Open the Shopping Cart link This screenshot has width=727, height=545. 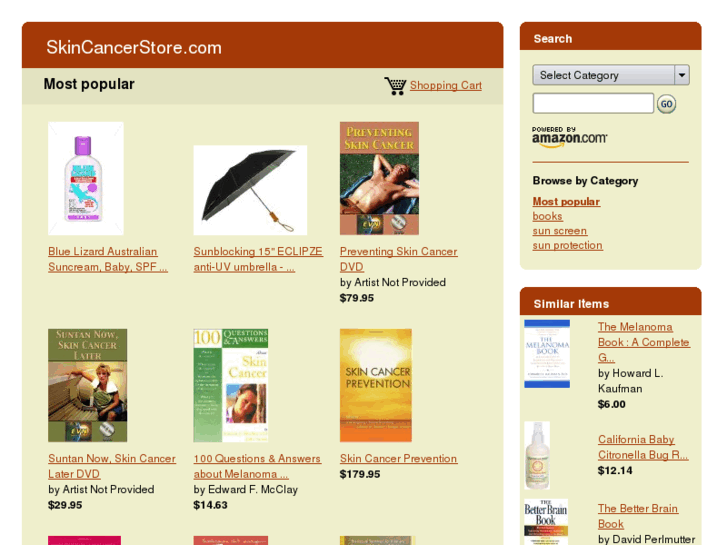446,85
